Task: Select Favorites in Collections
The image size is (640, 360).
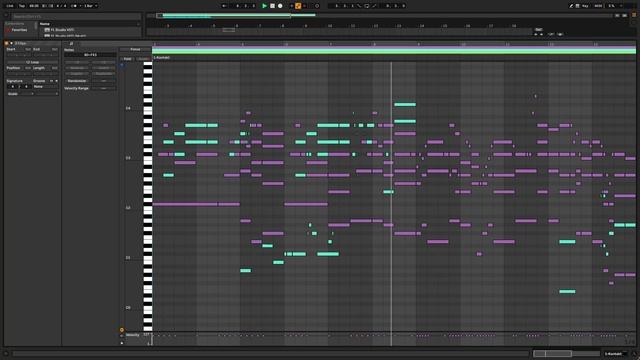Action: click(x=19, y=30)
